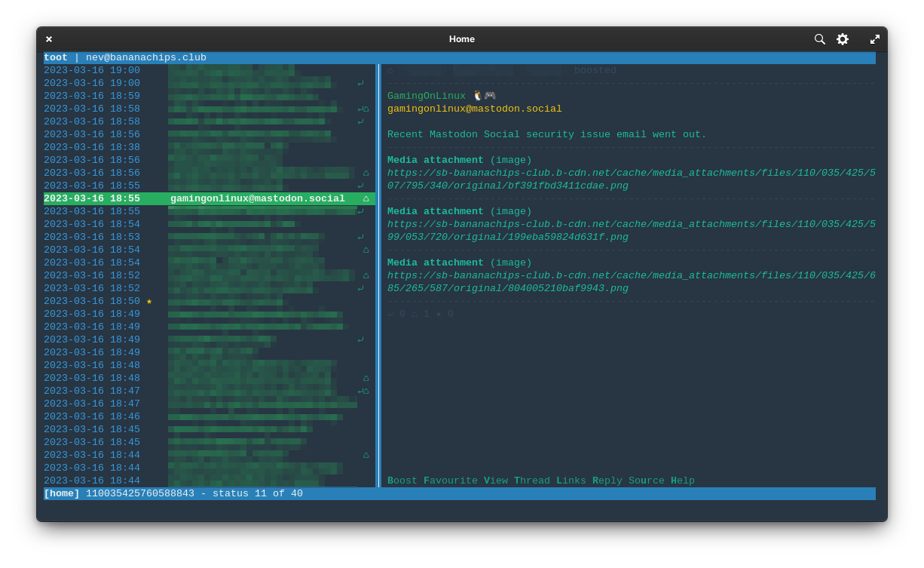Open Help from the command footer

682,481
